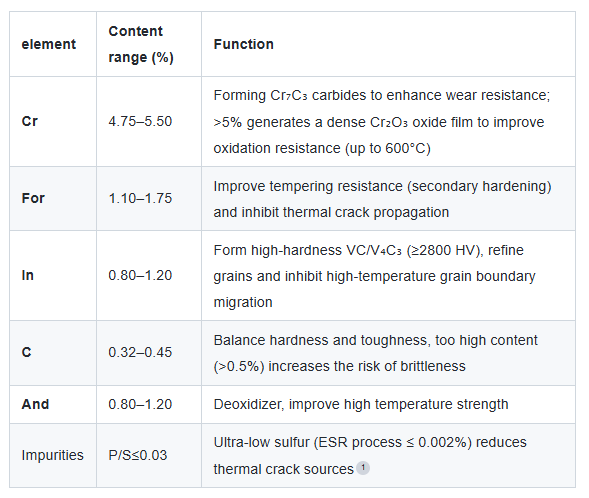
Task: Click the 4.75–5.50 content value
Action: tap(140, 121)
